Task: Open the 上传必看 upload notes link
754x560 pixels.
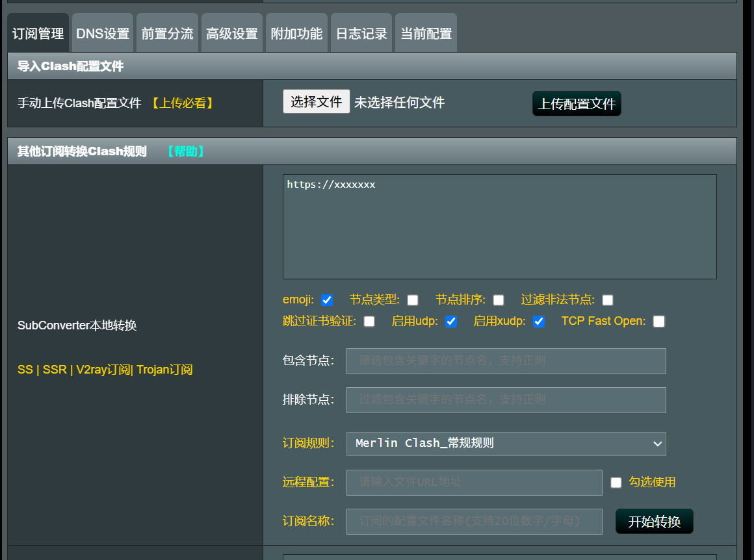Action: tap(182, 103)
